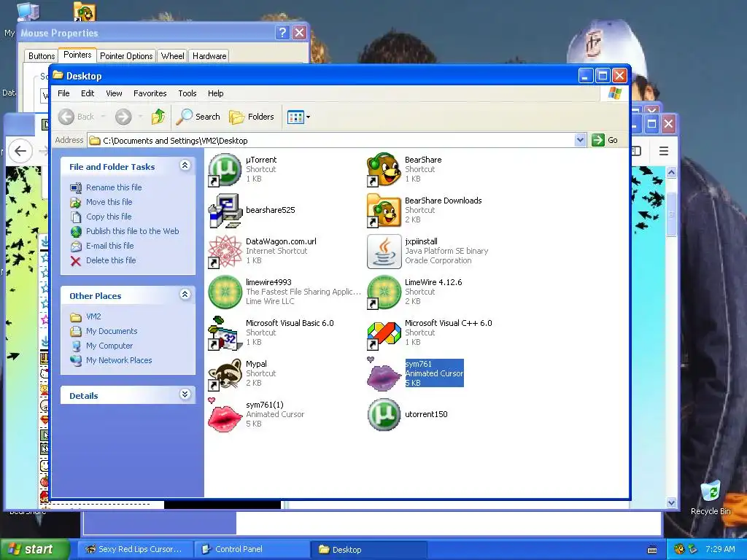This screenshot has width=747, height=560.
Task: Select the µTorrent shortcut icon
Action: coord(225,169)
